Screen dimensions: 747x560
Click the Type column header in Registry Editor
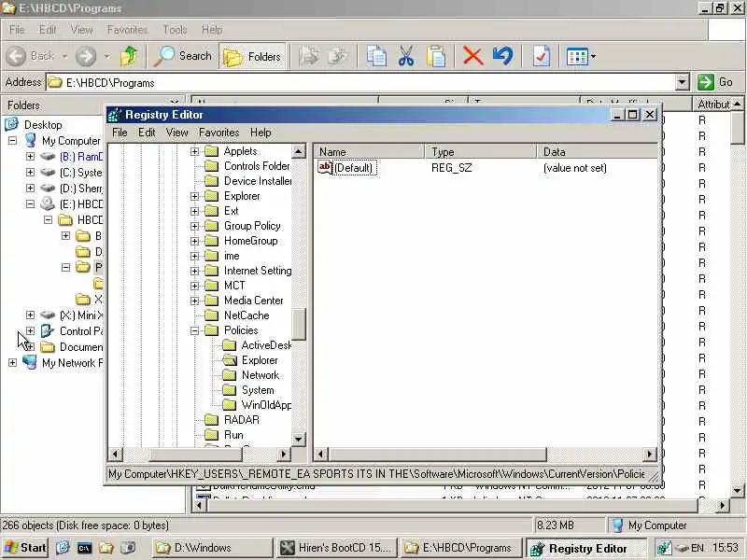481,152
